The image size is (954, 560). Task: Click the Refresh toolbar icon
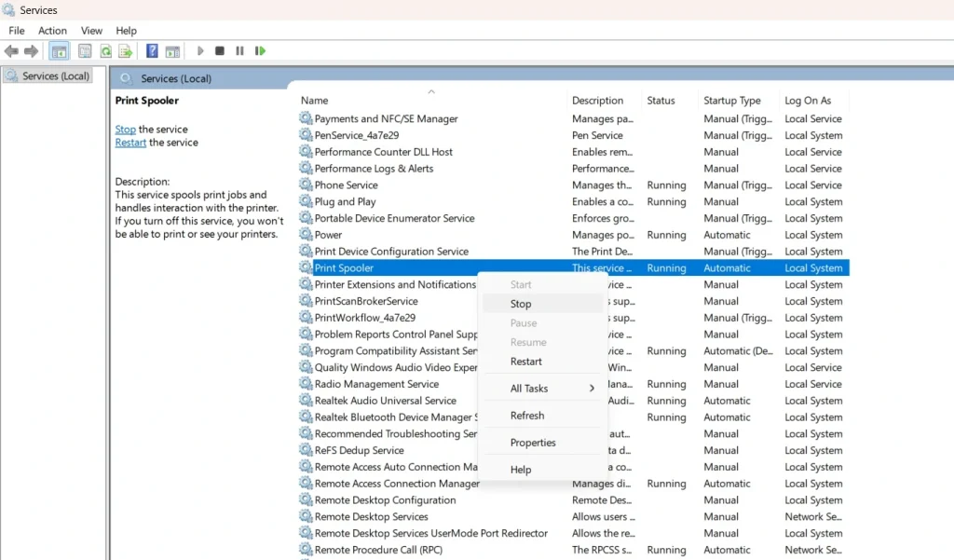tap(105, 51)
